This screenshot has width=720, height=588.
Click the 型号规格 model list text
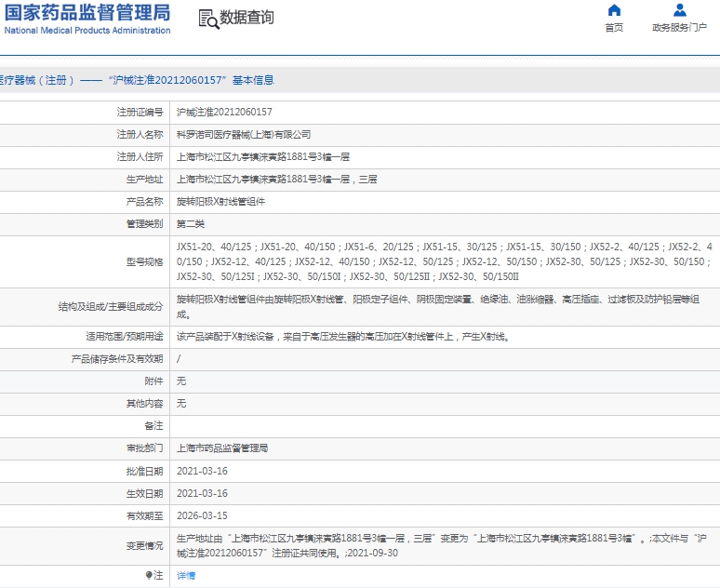(x=445, y=261)
